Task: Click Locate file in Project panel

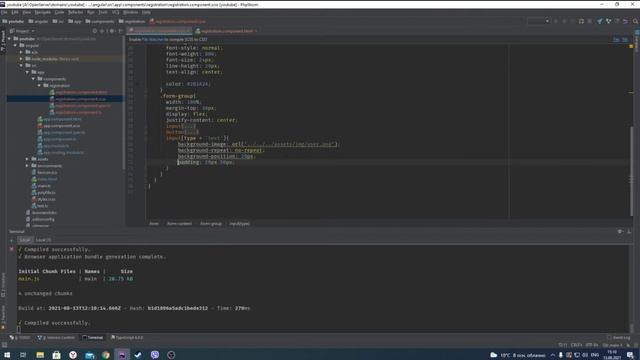Action: click(x=95, y=31)
